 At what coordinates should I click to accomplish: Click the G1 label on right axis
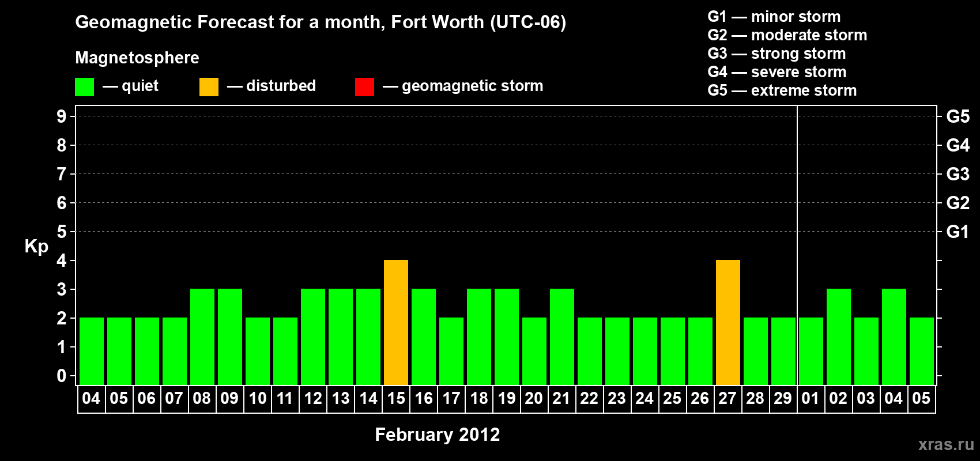958,232
